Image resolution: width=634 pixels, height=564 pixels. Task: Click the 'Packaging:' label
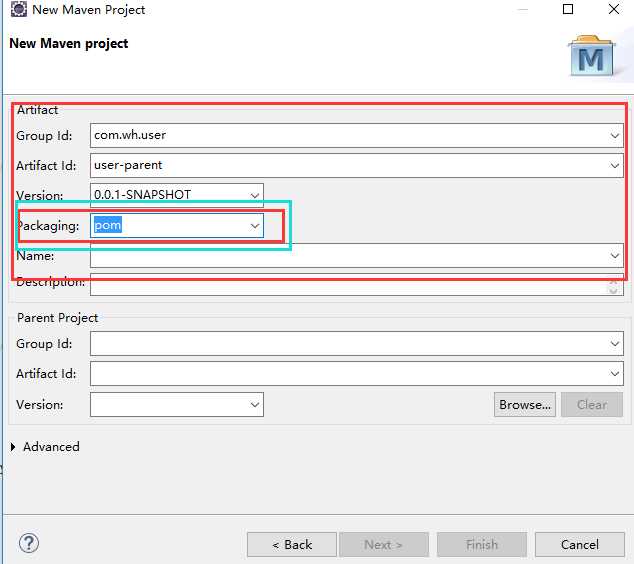48,226
